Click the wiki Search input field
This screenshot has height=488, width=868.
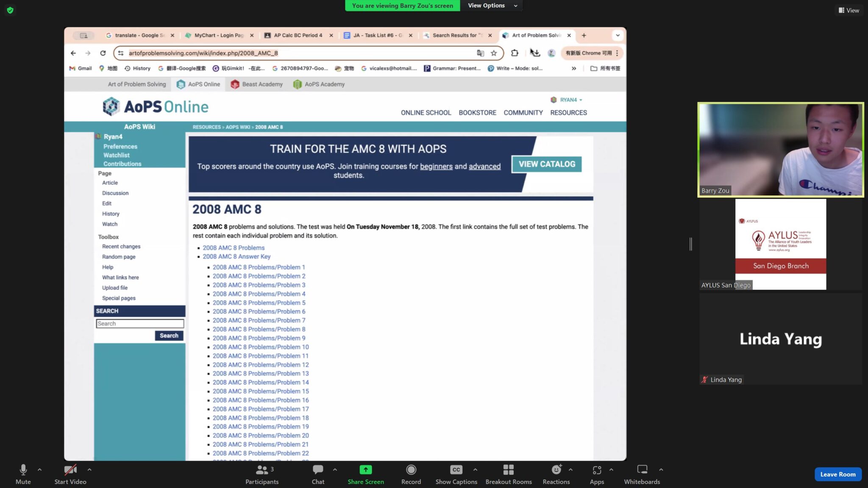(139, 324)
